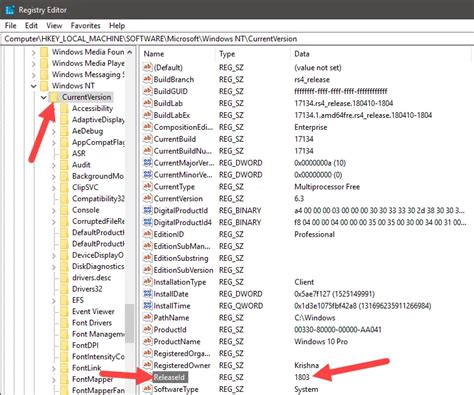Screen dimensions: 474x395
Task: Open the View menu
Action: pos(54,26)
